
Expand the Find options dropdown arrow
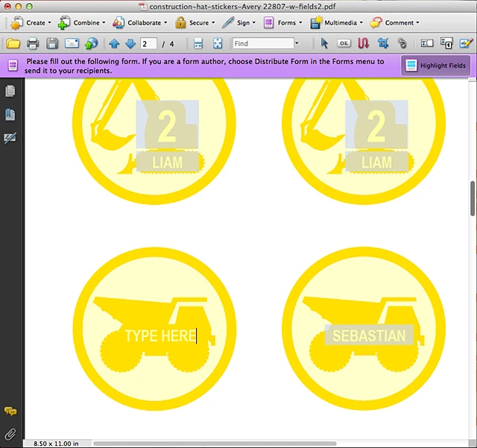(x=297, y=43)
